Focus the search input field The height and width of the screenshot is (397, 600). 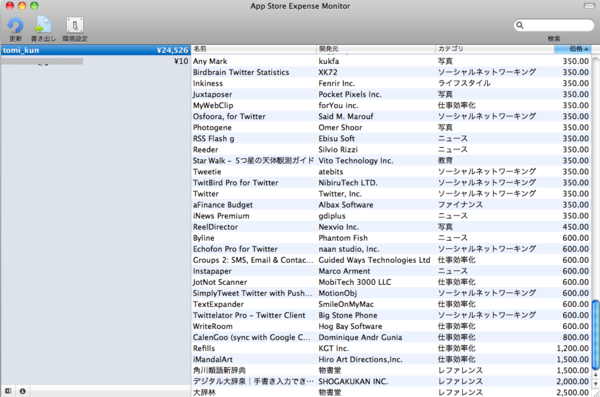coord(554,25)
